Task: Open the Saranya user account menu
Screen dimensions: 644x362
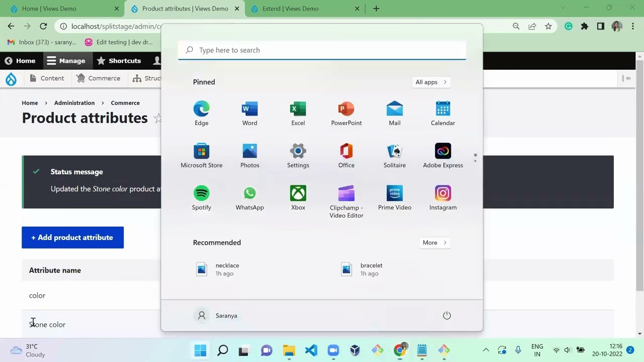Action: click(217, 316)
